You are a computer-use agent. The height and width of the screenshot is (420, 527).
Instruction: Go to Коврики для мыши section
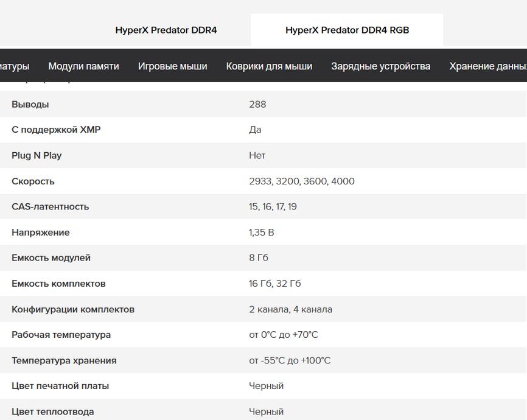tap(269, 66)
